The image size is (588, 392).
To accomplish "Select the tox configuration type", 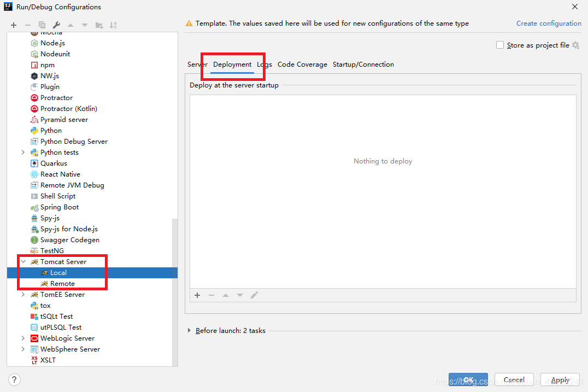I will [x=45, y=306].
